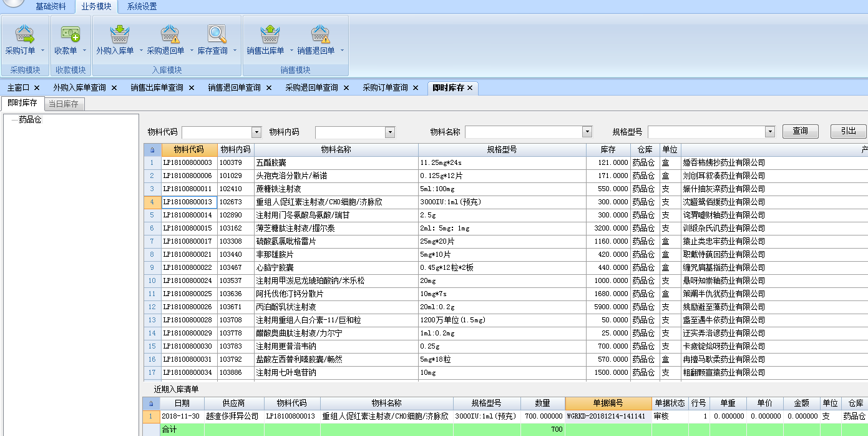This screenshot has width=868, height=436.
Task: Switch to the 采购订单查询 tab
Action: pos(386,88)
